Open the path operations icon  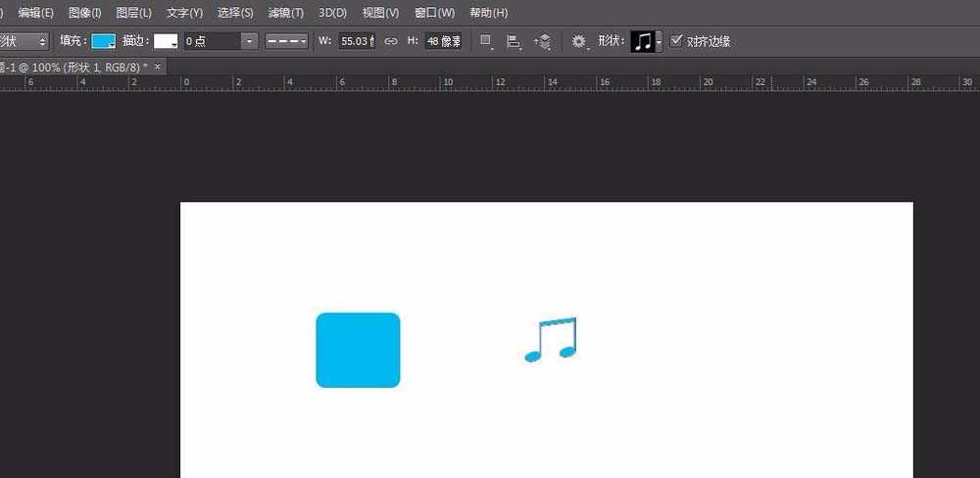tap(486, 41)
